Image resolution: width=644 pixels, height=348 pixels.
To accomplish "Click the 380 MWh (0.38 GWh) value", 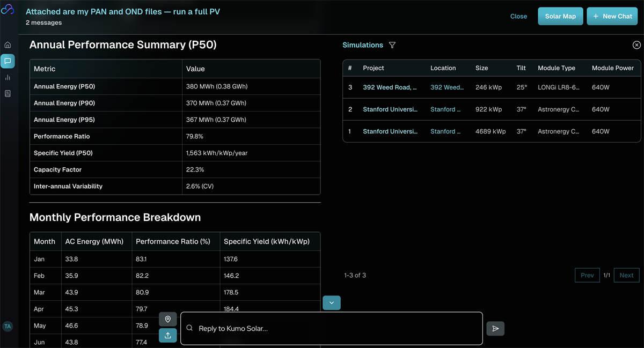I will tap(217, 86).
